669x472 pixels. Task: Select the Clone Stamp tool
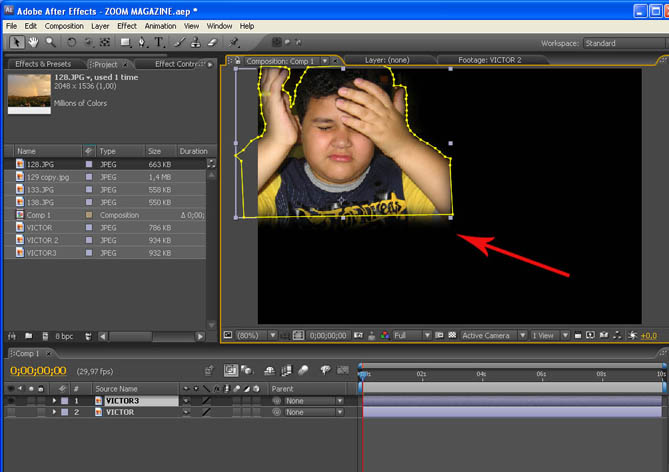tap(194, 43)
